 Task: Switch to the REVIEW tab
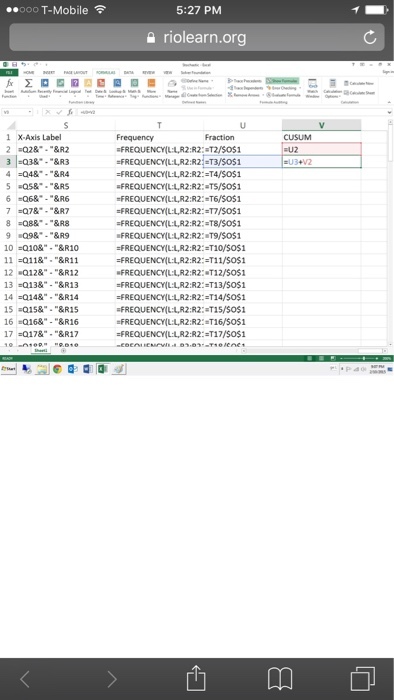[x=149, y=72]
